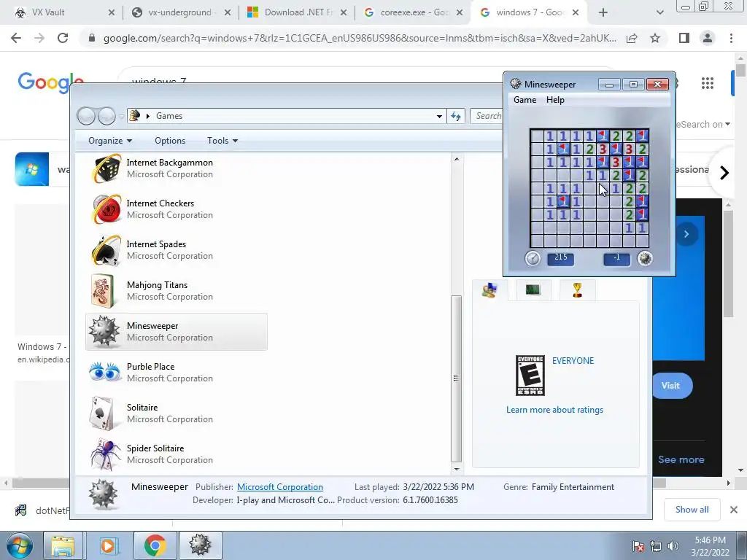Select Solitaire cards icon

pyautogui.click(x=102, y=413)
